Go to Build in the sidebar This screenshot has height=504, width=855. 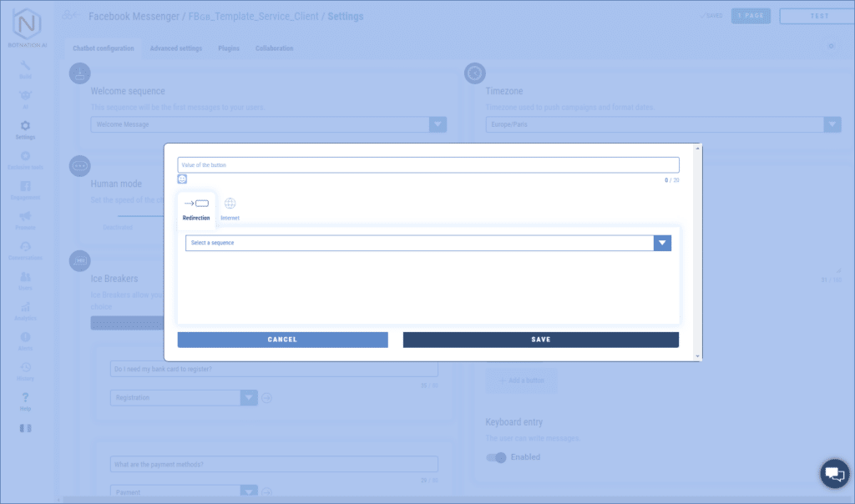click(25, 69)
